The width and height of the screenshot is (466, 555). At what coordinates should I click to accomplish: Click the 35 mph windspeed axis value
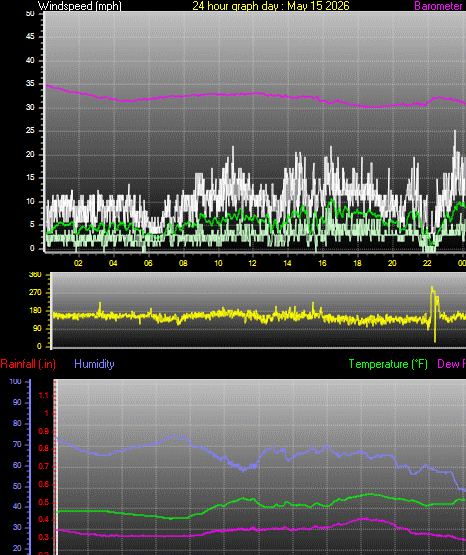point(30,84)
